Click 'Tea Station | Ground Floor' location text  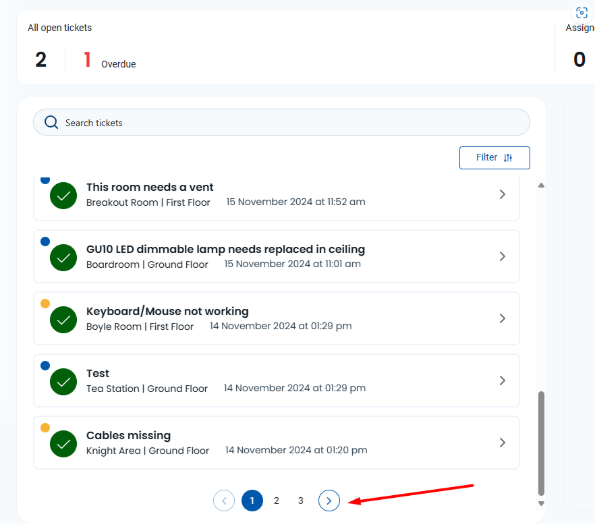[147, 388]
